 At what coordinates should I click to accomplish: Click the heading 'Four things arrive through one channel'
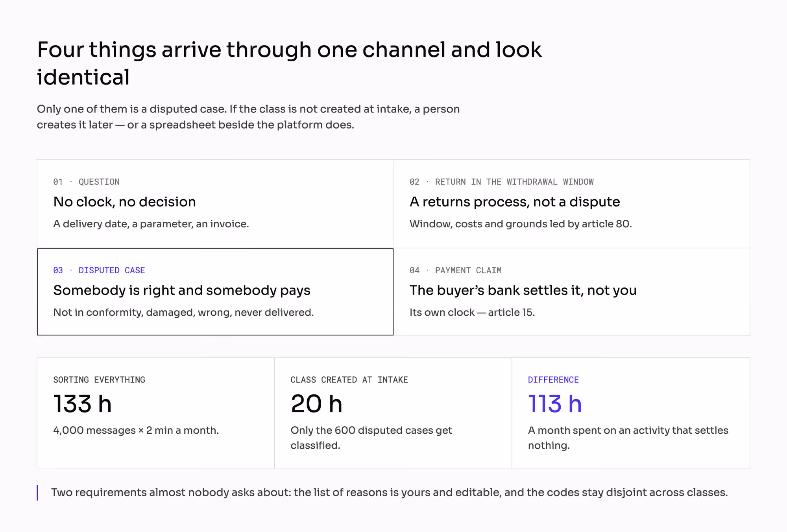pyautogui.click(x=289, y=63)
